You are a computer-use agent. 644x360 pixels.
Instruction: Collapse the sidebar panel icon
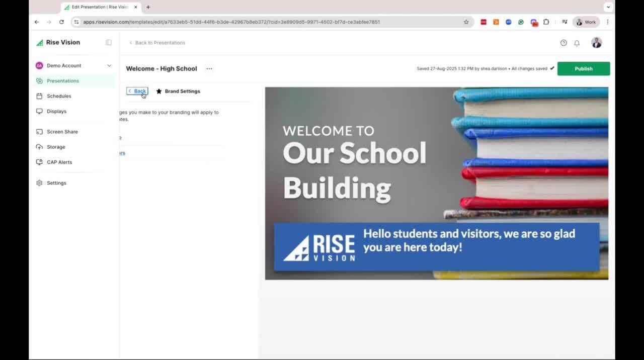[x=109, y=43]
